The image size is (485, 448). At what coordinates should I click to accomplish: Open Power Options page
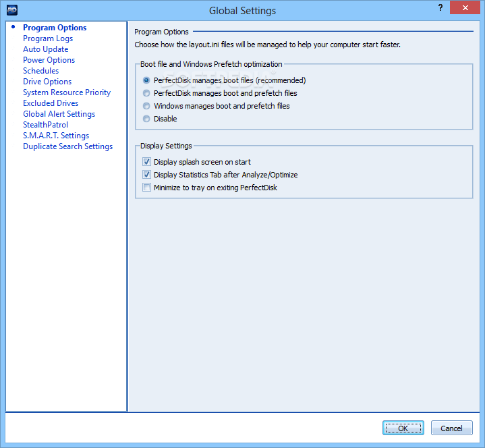pos(49,60)
